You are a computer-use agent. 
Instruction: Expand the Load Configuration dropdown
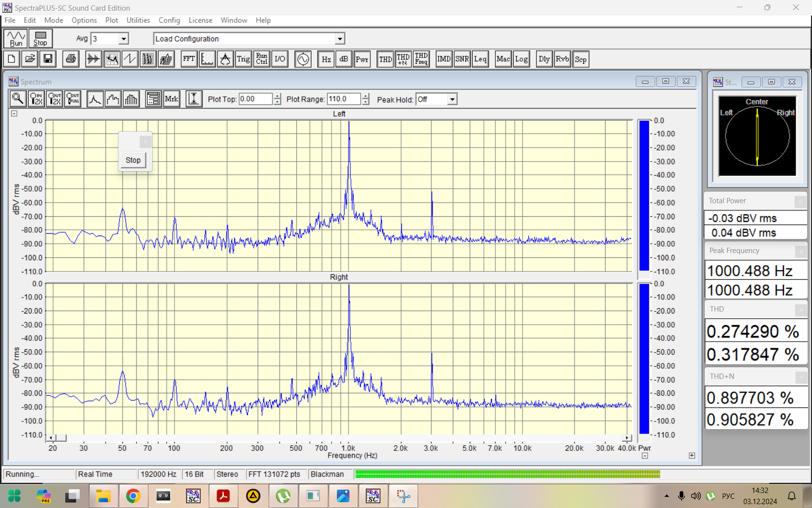340,39
